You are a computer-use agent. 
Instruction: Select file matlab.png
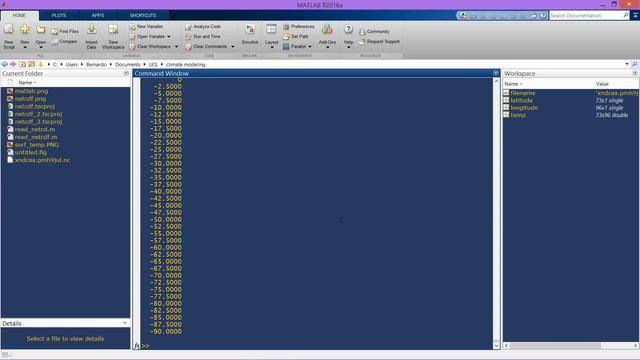click(x=31, y=91)
